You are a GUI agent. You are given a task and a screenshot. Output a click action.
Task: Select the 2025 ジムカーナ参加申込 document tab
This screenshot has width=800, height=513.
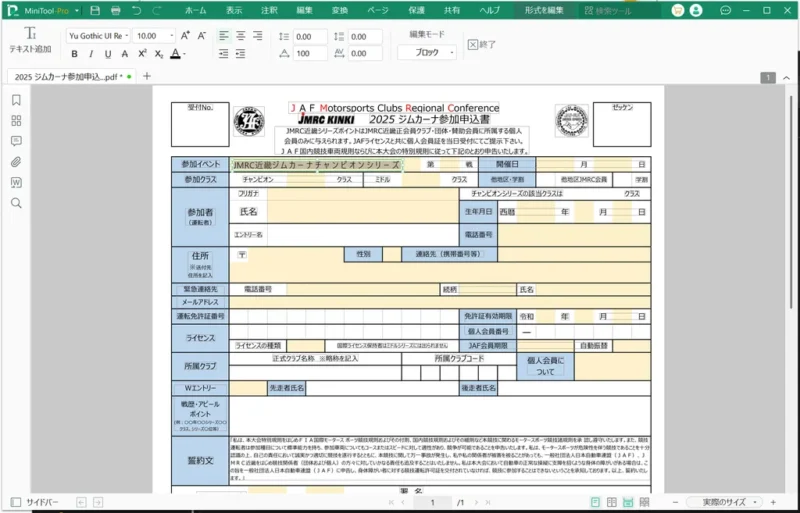tap(71, 77)
